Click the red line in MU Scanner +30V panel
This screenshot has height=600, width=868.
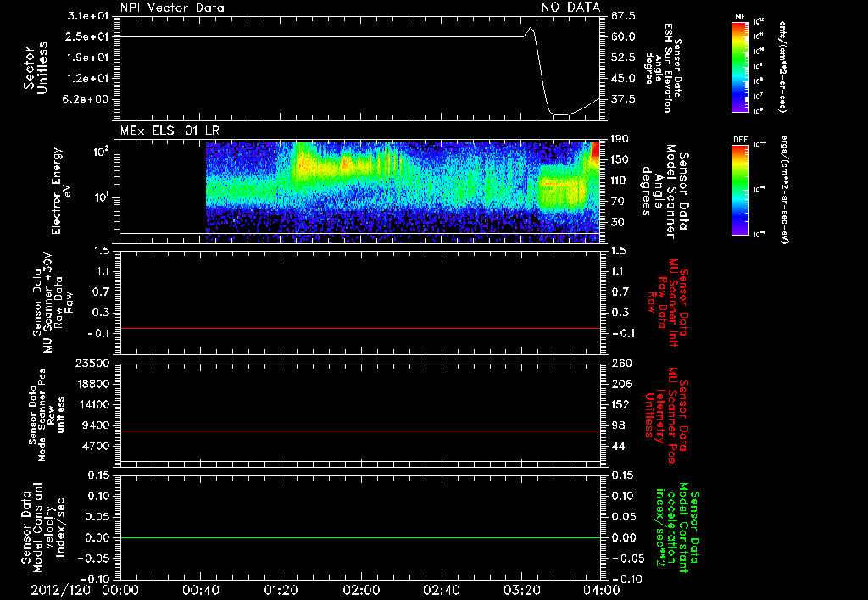pos(360,328)
